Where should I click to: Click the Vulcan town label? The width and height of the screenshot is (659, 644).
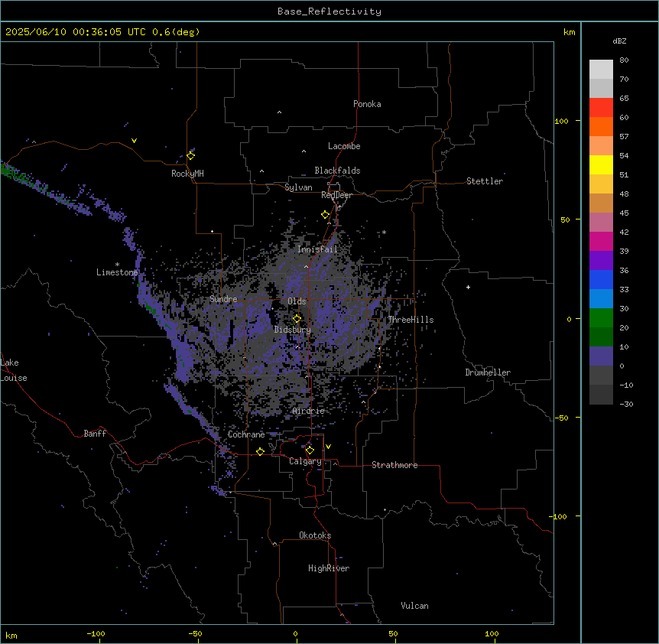click(x=414, y=606)
